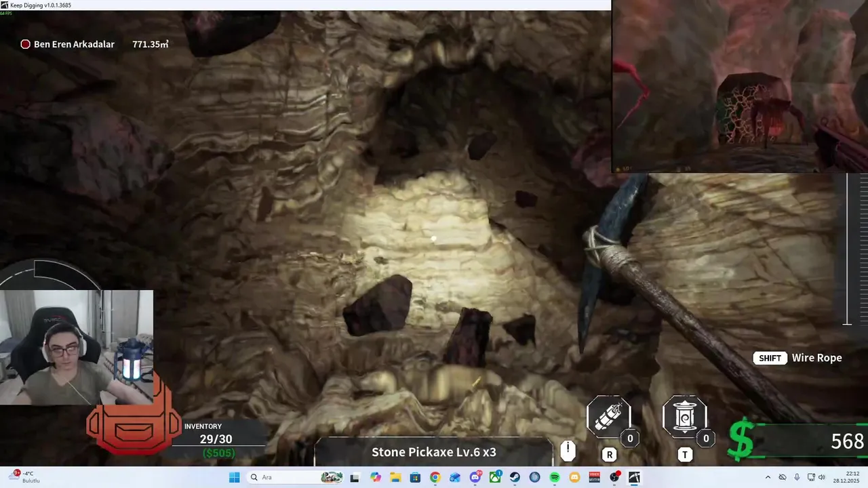Screen dimensions: 868x488
Task: Click the microphone tray icon
Action: 797,477
